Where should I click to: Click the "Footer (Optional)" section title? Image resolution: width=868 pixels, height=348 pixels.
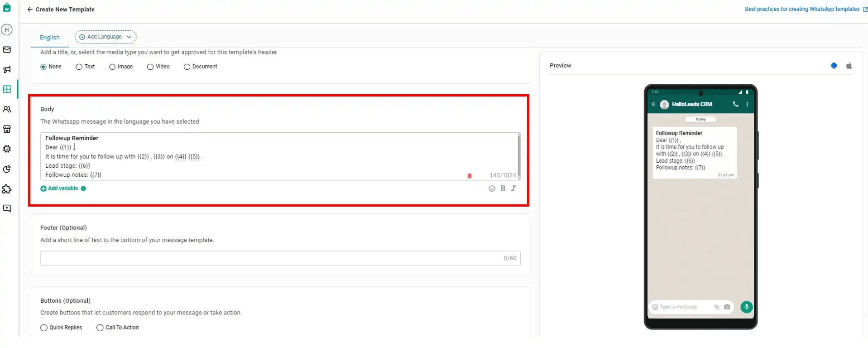coord(63,228)
